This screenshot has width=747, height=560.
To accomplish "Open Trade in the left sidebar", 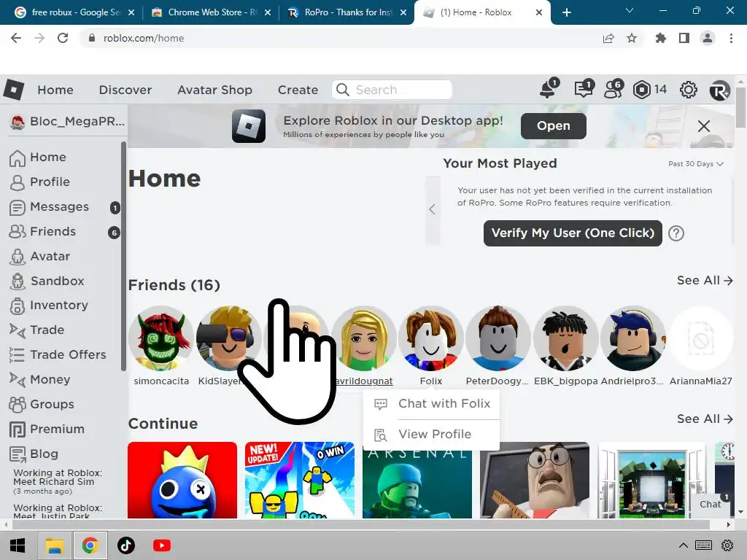I will coord(37,330).
